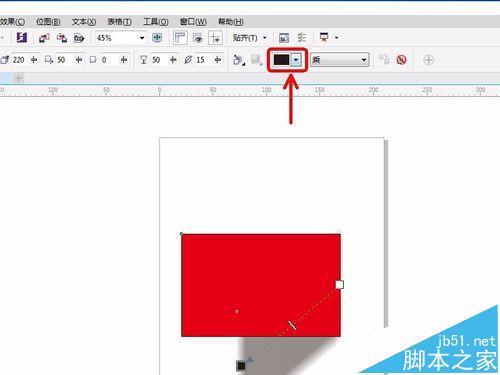The width and height of the screenshot is (500, 375).
Task: Click the shadow fade icon
Action: click(93, 60)
